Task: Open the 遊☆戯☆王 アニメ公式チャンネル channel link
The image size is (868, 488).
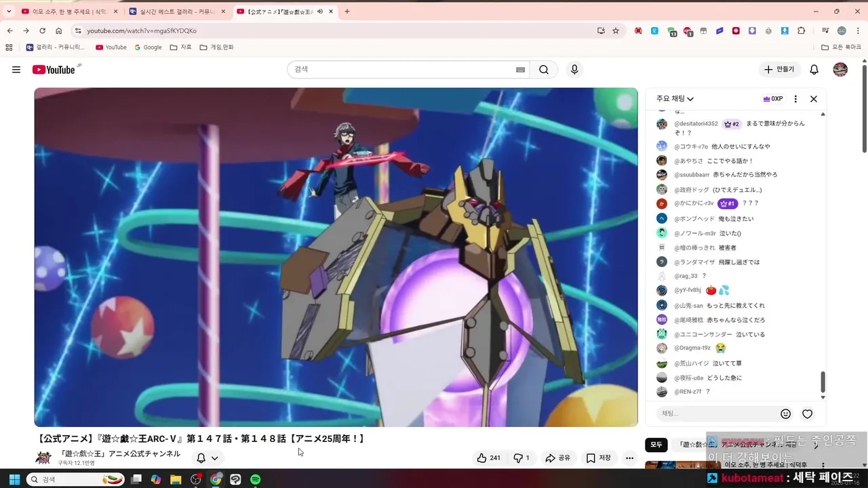Action: 119,454
